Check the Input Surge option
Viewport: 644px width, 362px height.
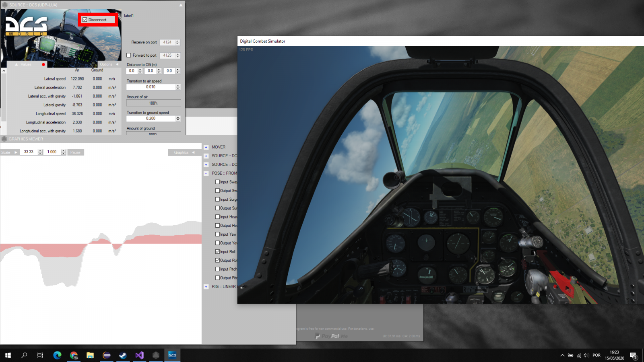[x=217, y=199]
